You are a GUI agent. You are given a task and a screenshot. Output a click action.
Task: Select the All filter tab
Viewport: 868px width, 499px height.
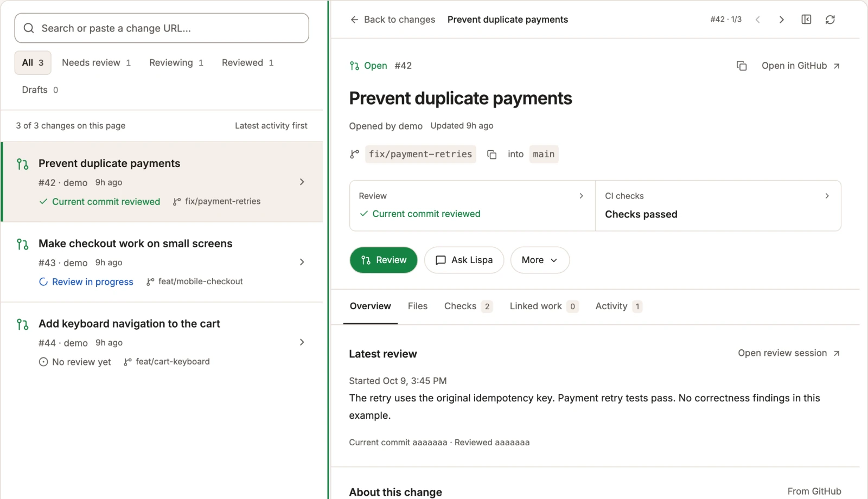[33, 63]
